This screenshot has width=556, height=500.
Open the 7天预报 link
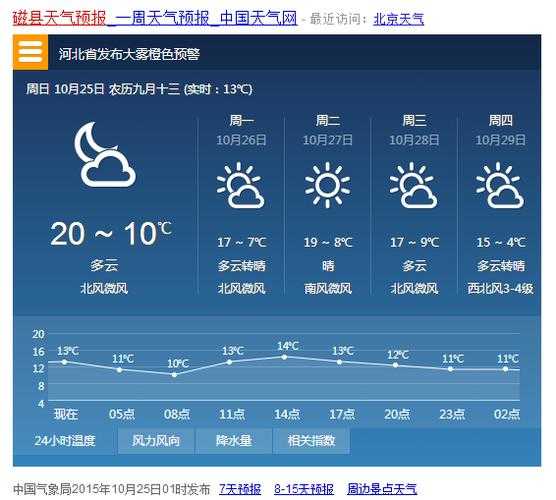pyautogui.click(x=240, y=489)
